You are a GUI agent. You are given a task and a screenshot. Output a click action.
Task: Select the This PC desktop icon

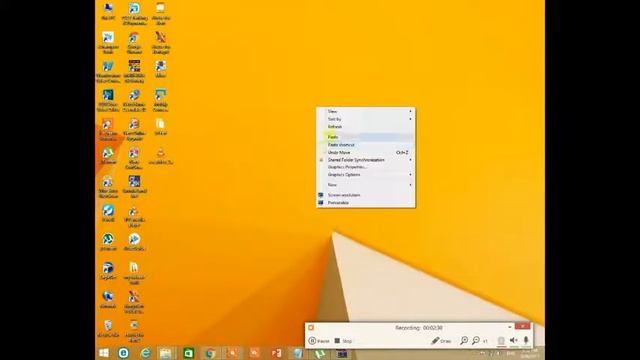point(108,11)
